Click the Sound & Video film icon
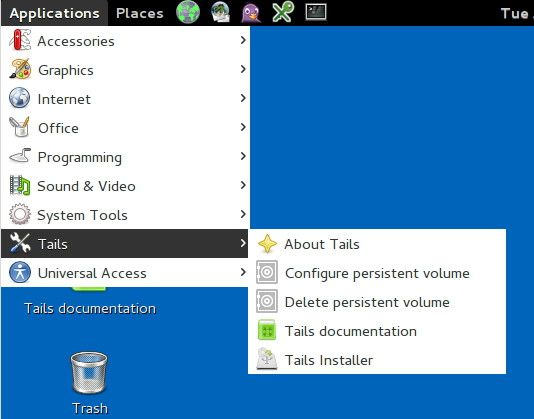Viewport: 534px width, 419px height. 20,185
